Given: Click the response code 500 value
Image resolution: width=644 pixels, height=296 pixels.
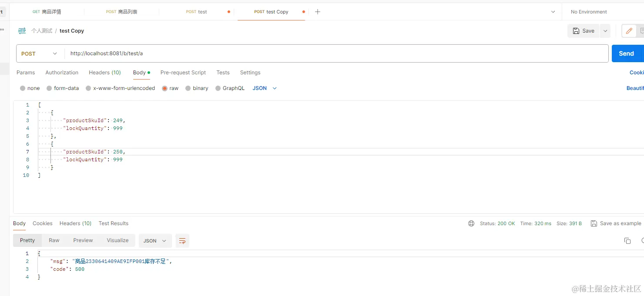Looking at the screenshot, I should click(x=80, y=269).
